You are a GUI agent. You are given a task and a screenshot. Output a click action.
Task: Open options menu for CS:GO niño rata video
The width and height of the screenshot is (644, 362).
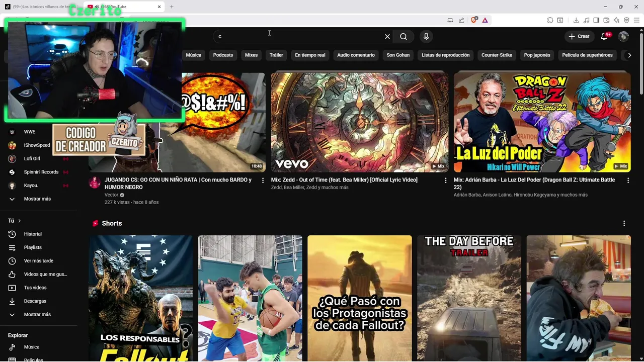pyautogui.click(x=263, y=180)
